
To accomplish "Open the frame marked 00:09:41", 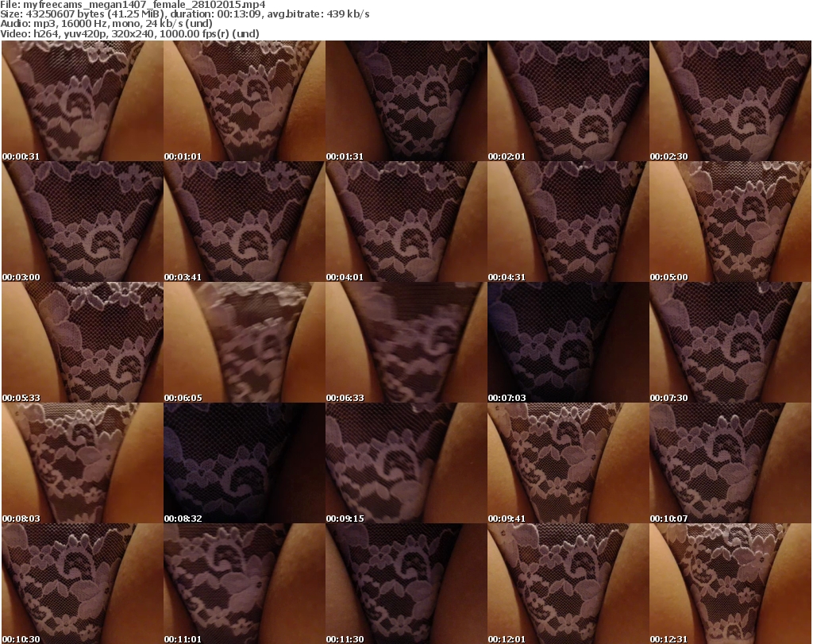I will click(568, 463).
